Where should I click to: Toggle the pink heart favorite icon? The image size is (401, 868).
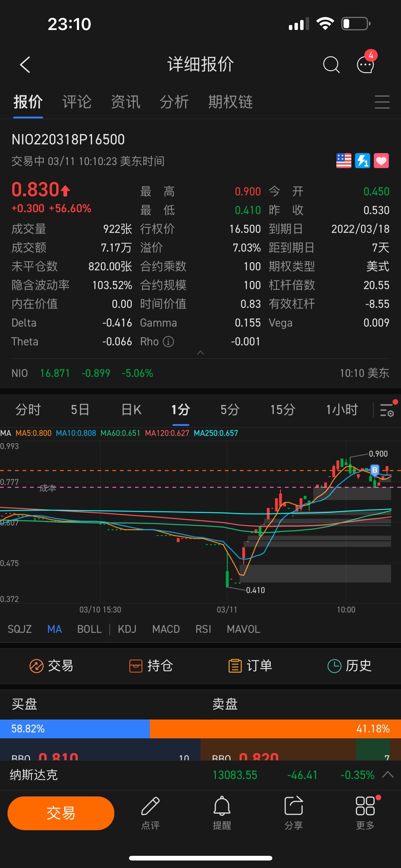click(x=381, y=161)
